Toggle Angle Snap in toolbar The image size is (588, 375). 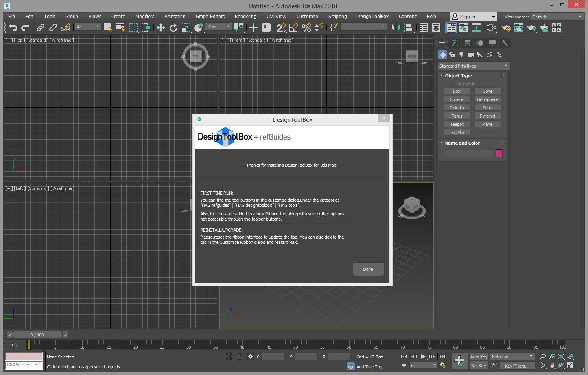click(294, 28)
